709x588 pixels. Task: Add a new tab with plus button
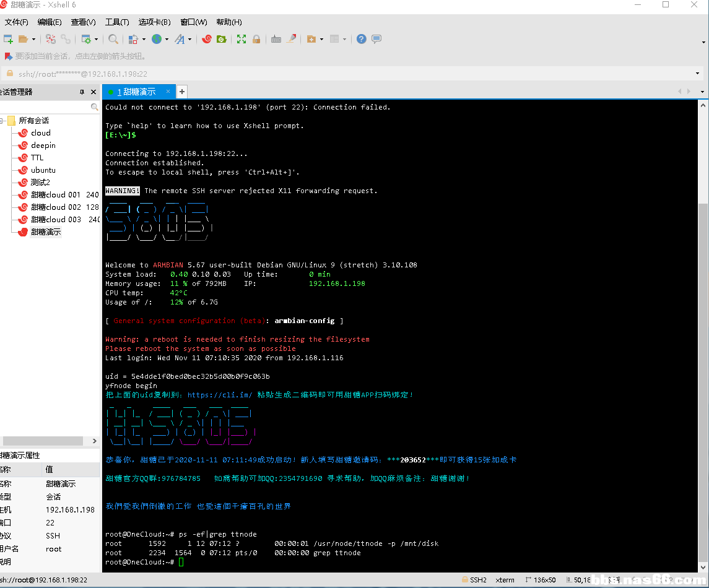coord(182,92)
